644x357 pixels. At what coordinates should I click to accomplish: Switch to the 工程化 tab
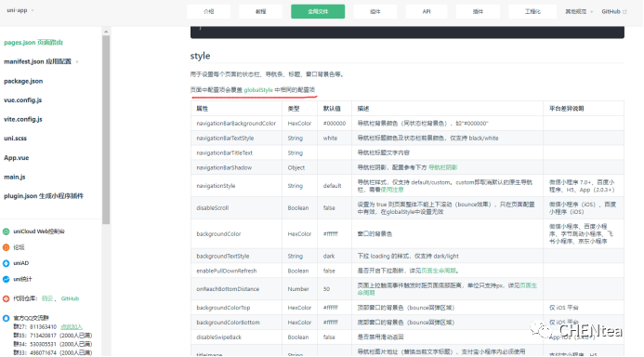point(532,11)
